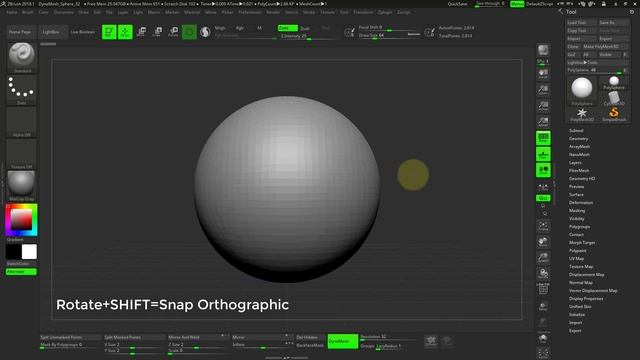Toggle the Qxyz rotation button
Image resolution: width=640 pixels, height=360 pixels.
pyautogui.click(x=543, y=198)
